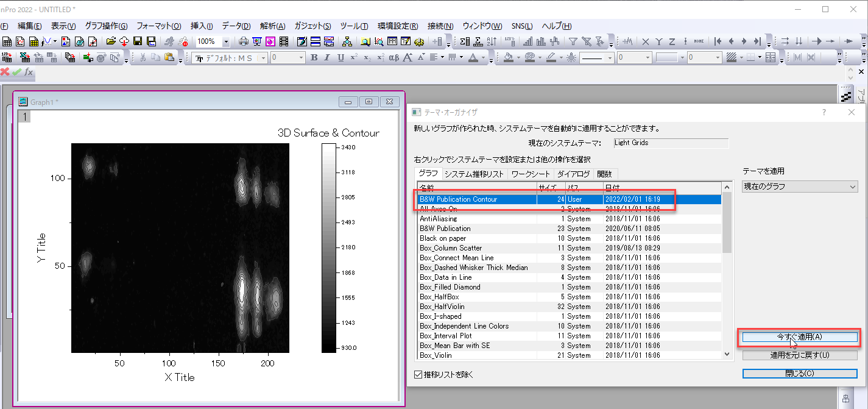868x409 pixels.
Task: Click the green checkmark accept icon
Action: (x=16, y=72)
